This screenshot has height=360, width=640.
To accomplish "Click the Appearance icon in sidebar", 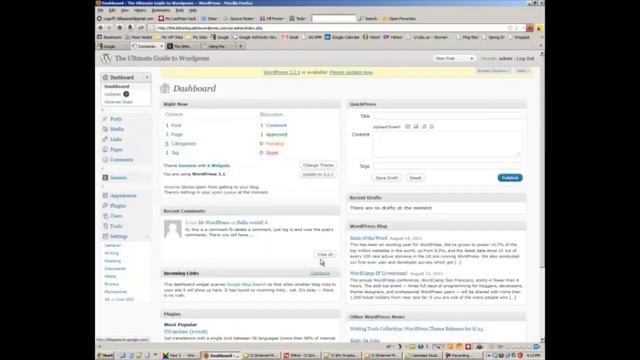I will click(105, 196).
